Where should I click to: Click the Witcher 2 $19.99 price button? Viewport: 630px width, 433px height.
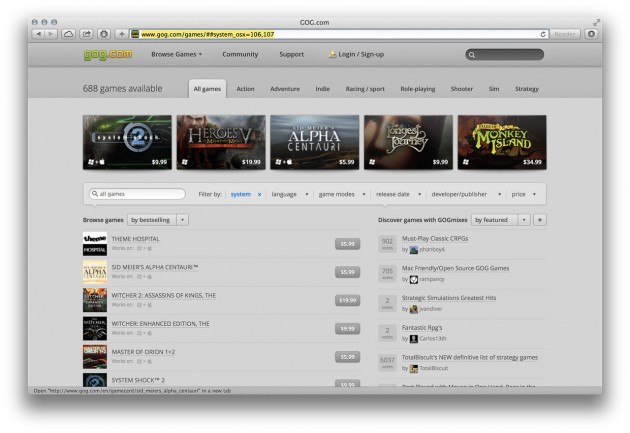(x=348, y=300)
